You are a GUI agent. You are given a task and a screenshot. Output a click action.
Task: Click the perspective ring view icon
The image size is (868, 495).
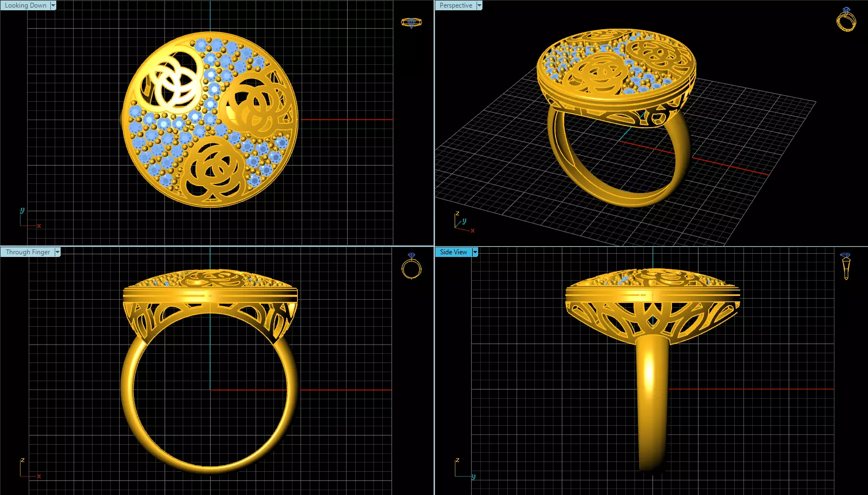(846, 20)
